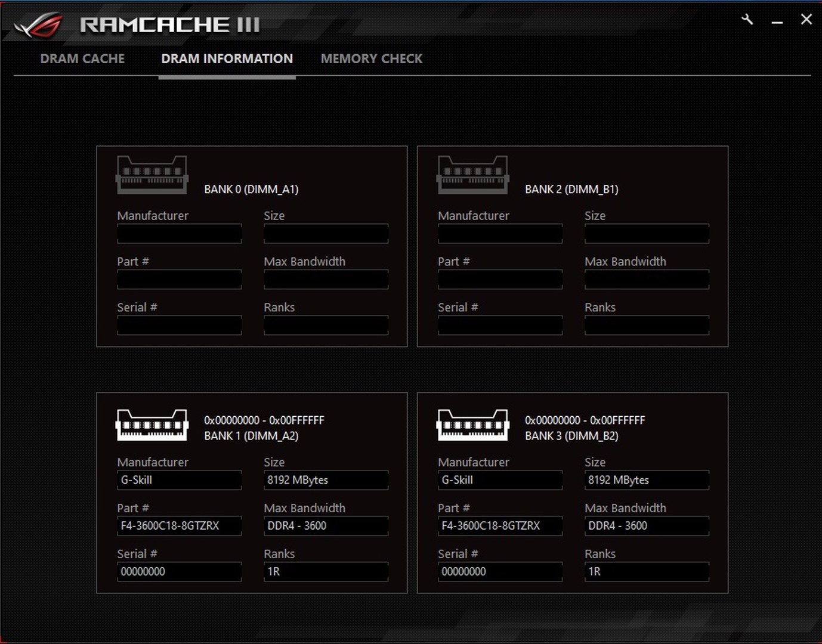Click the empty BANK 2 Size field
822x644 pixels.
647,234
